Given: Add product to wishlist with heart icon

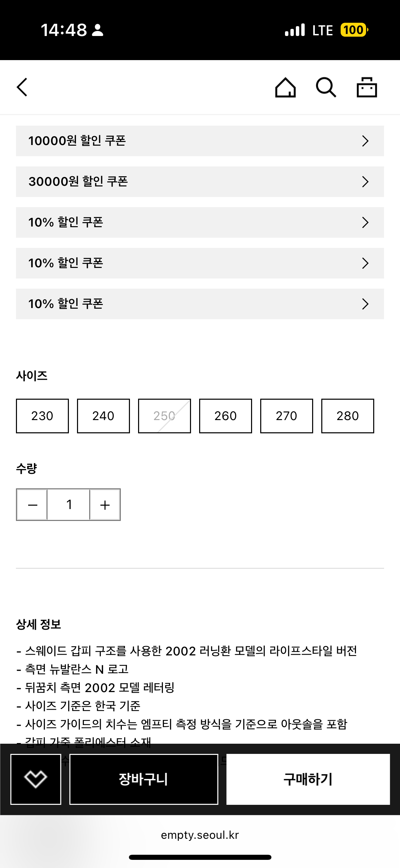Looking at the screenshot, I should tap(36, 779).
